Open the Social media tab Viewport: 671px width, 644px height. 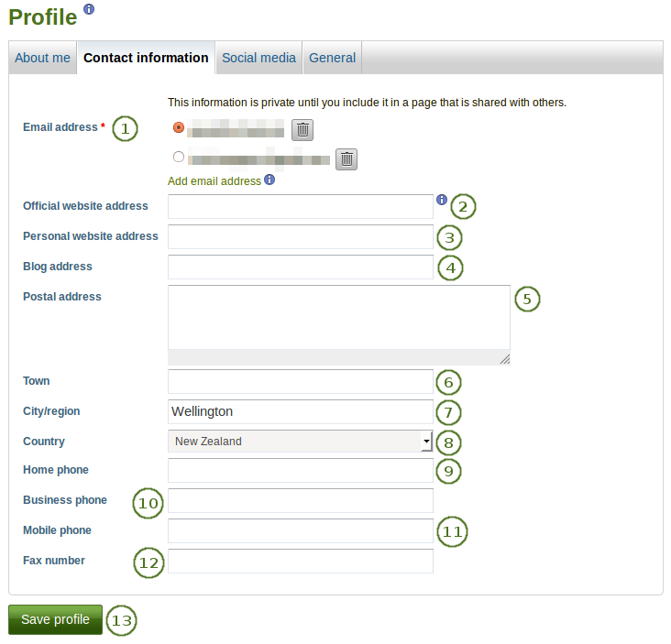click(x=258, y=58)
